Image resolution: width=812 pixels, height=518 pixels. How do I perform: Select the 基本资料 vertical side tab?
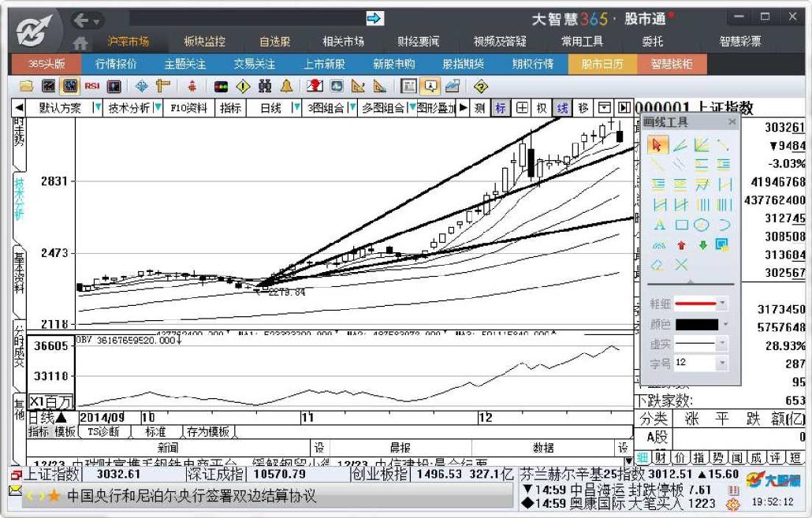[x=19, y=274]
